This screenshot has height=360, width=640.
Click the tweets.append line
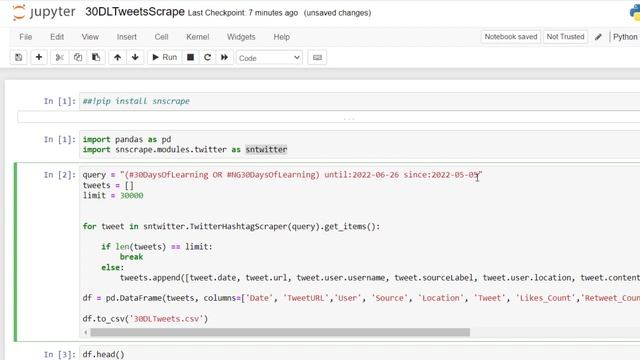point(380,278)
